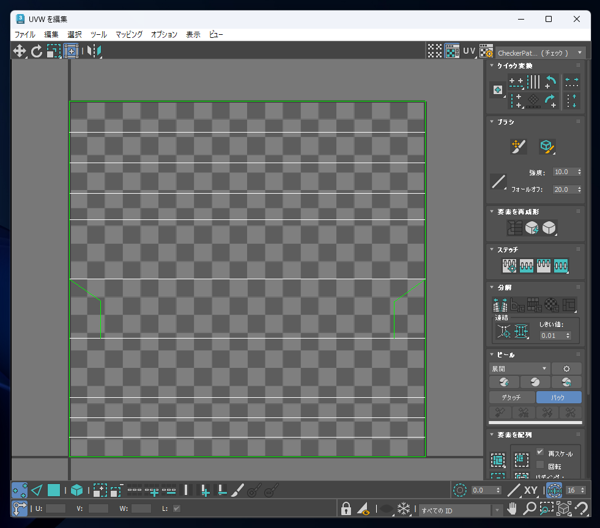The width and height of the screenshot is (600, 528).
Task: Click the デタッチ (Detach) button
Action: [512, 398]
